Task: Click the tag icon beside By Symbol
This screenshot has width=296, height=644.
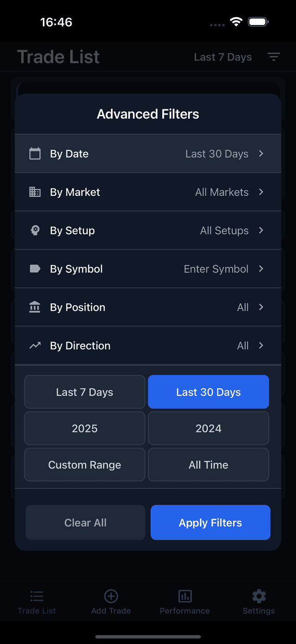Action: coord(35,269)
